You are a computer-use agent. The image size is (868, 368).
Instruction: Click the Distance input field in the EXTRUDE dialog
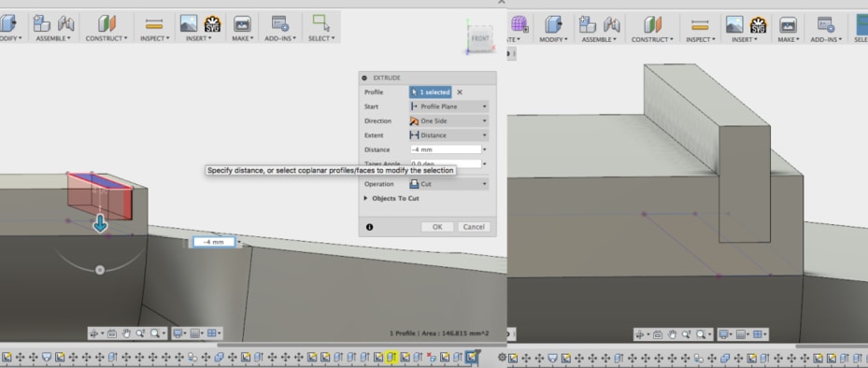446,149
